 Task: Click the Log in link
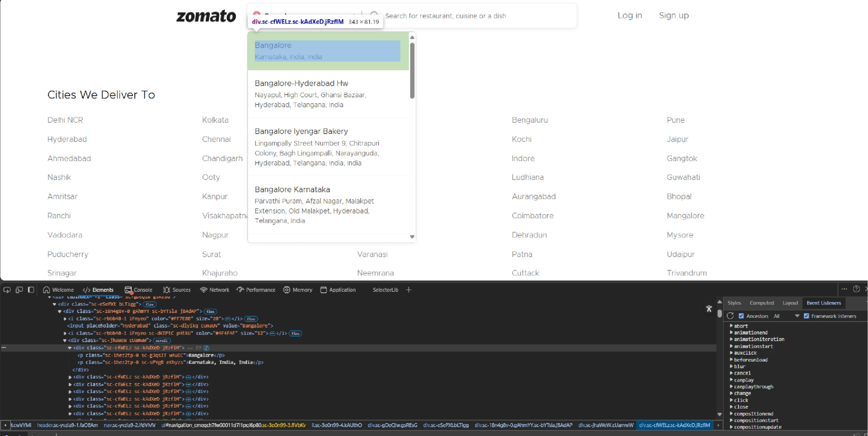(630, 15)
